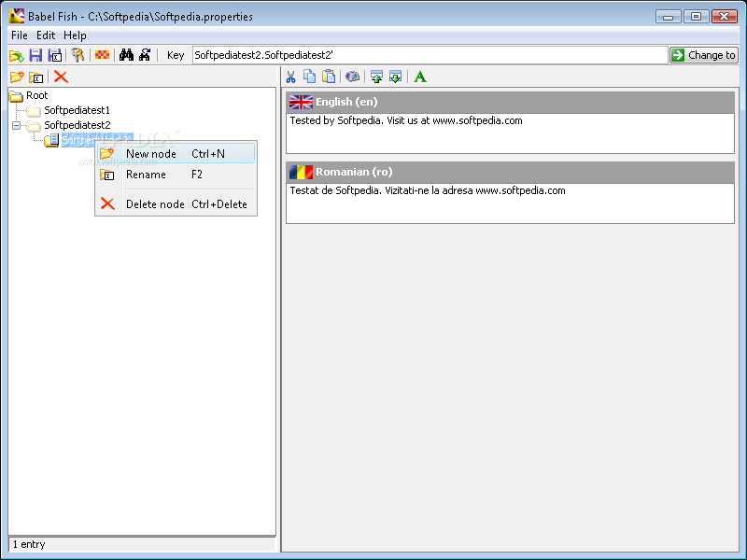Click the Find Next binoculars icon
Viewport: 747px width, 560px height.
145,55
